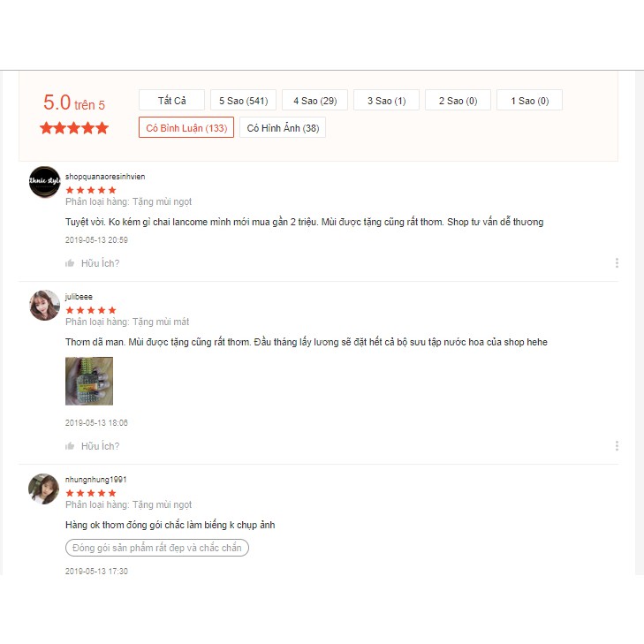Open three-dot menu on julibeee's review

coord(617,445)
